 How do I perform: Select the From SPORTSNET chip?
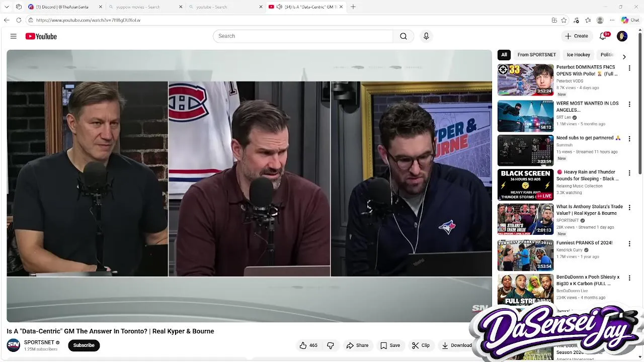click(537, 55)
